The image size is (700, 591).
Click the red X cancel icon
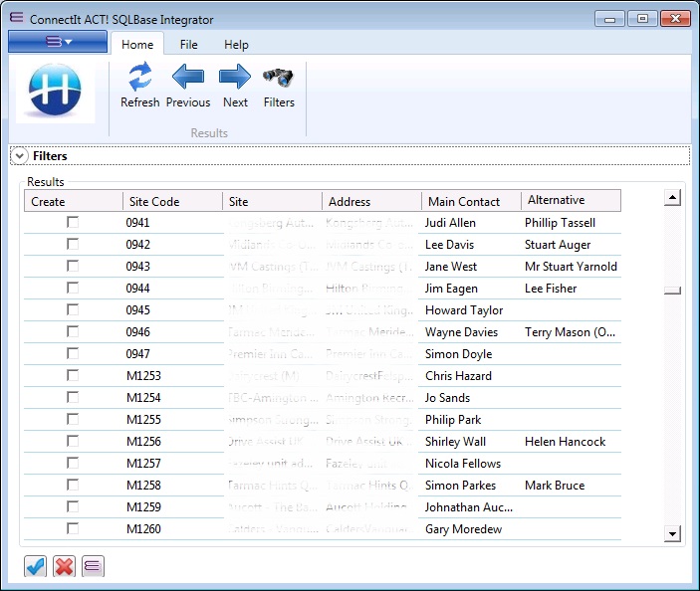pos(64,566)
